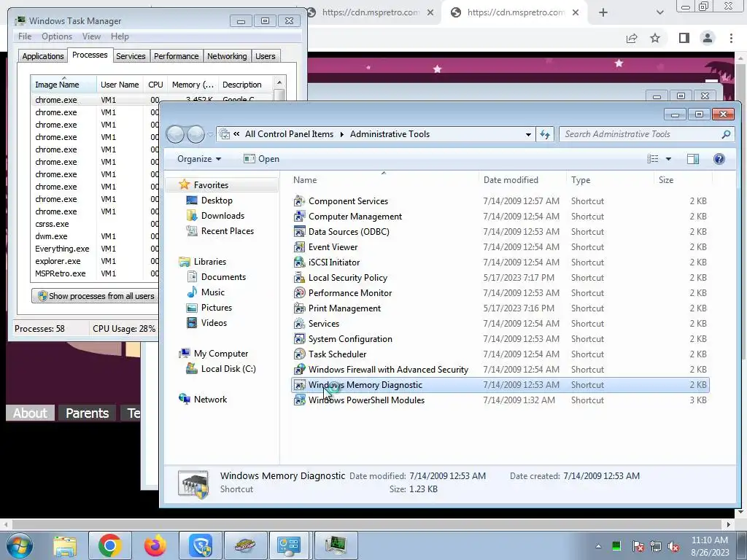Open a new Chrome tab
This screenshot has height=560, width=747.
pos(603,12)
